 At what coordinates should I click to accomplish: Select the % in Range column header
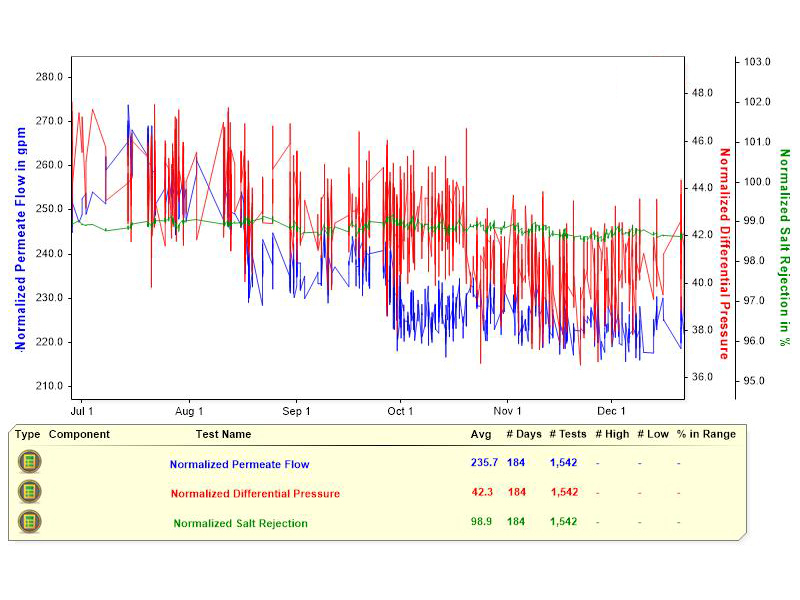tap(706, 434)
